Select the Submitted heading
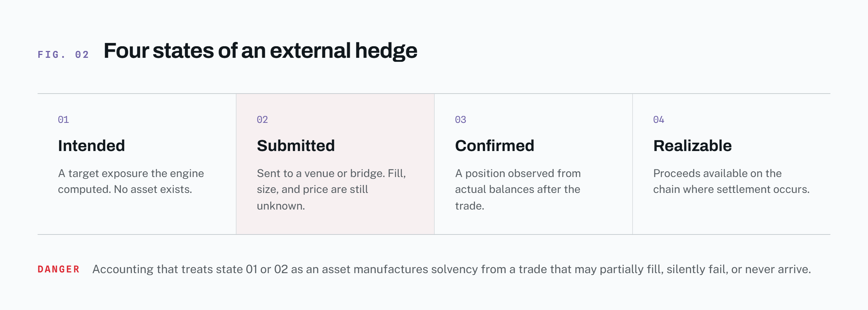Screen dimensions: 868x310 tap(296, 146)
